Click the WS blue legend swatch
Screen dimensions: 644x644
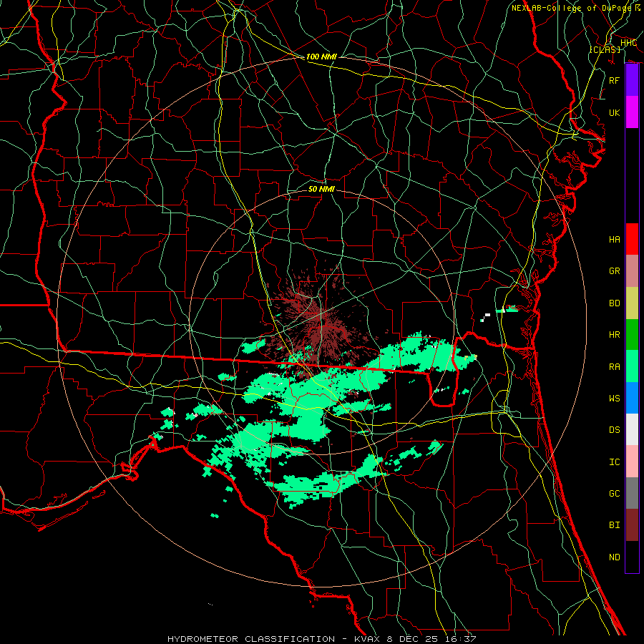tap(632, 398)
